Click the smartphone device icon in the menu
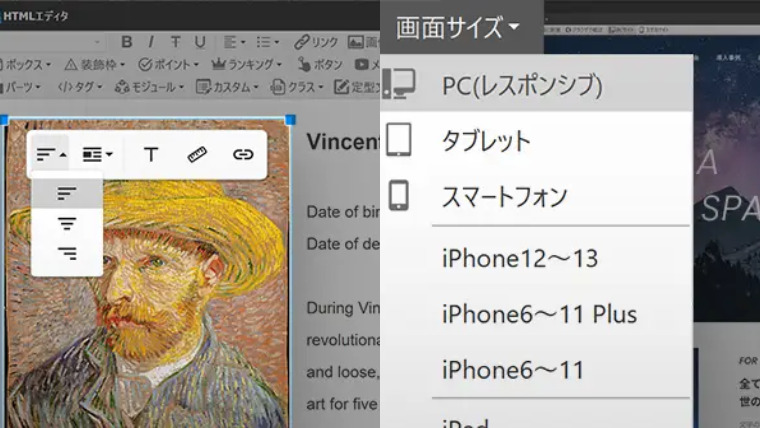Image resolution: width=760 pixels, height=428 pixels. pyautogui.click(x=398, y=195)
